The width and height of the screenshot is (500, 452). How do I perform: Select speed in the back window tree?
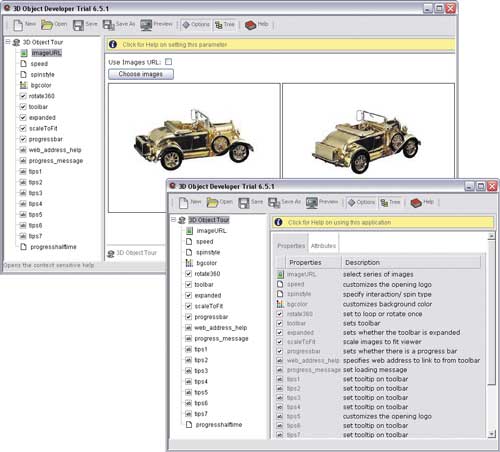39,64
